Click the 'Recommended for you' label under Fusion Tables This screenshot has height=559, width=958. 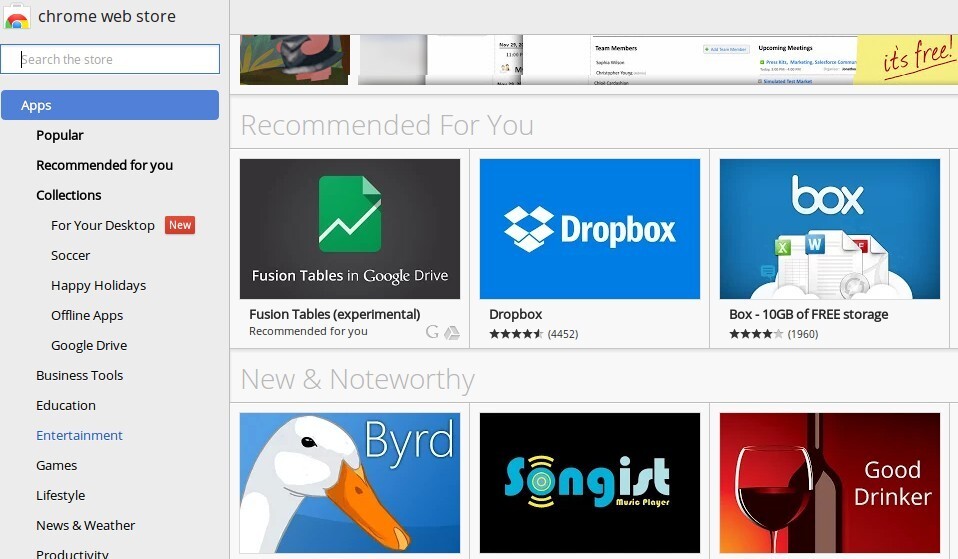point(308,331)
